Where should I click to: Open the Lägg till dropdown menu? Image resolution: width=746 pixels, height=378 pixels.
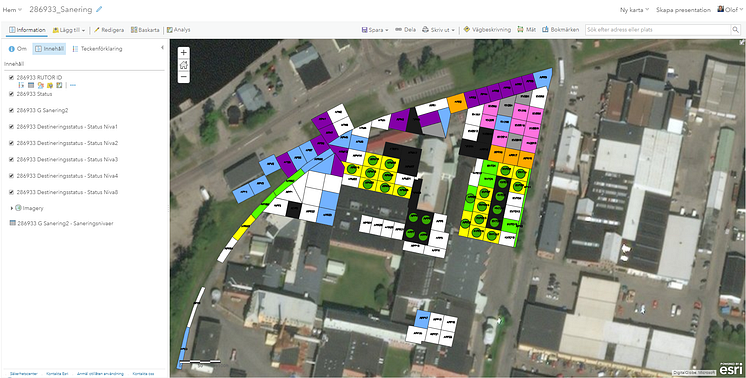[x=69, y=30]
